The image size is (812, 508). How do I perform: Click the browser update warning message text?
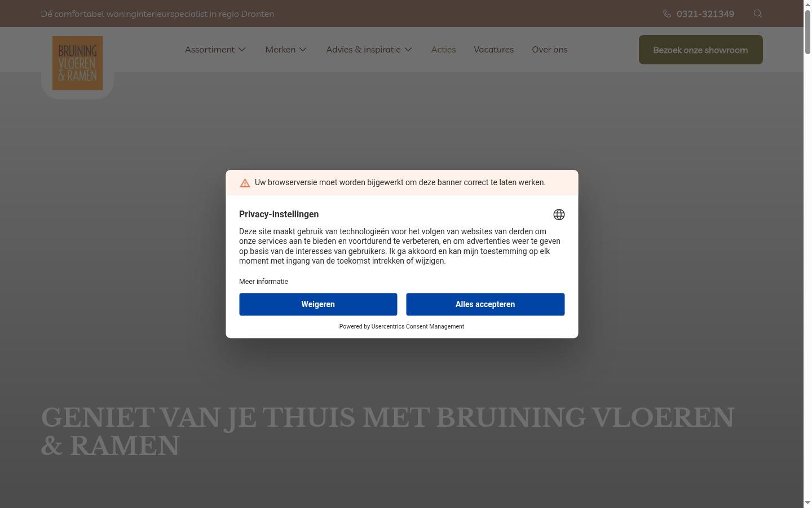point(400,182)
